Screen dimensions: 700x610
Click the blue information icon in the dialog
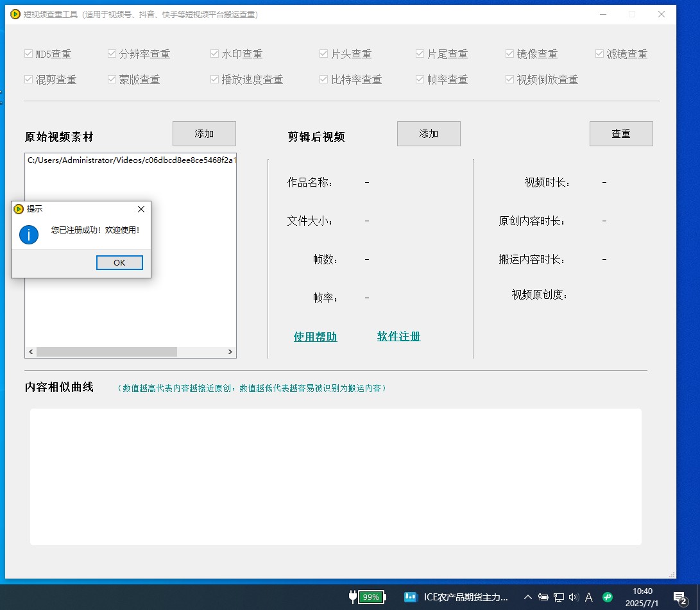[x=29, y=235]
